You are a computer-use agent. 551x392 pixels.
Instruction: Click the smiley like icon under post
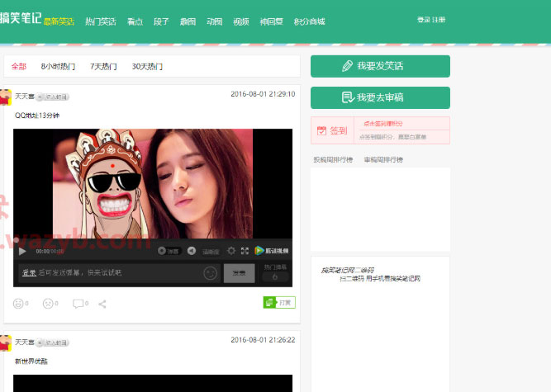click(x=18, y=304)
